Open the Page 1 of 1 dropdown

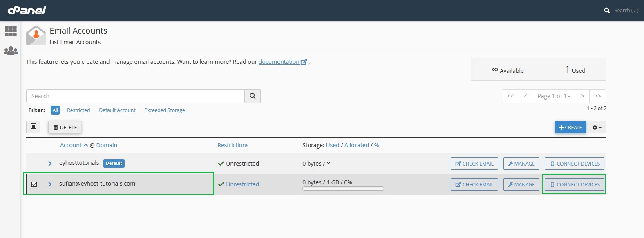tap(554, 96)
